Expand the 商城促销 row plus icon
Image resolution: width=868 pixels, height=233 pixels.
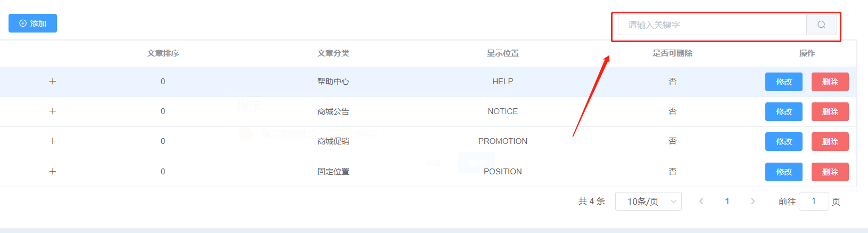pos(53,141)
